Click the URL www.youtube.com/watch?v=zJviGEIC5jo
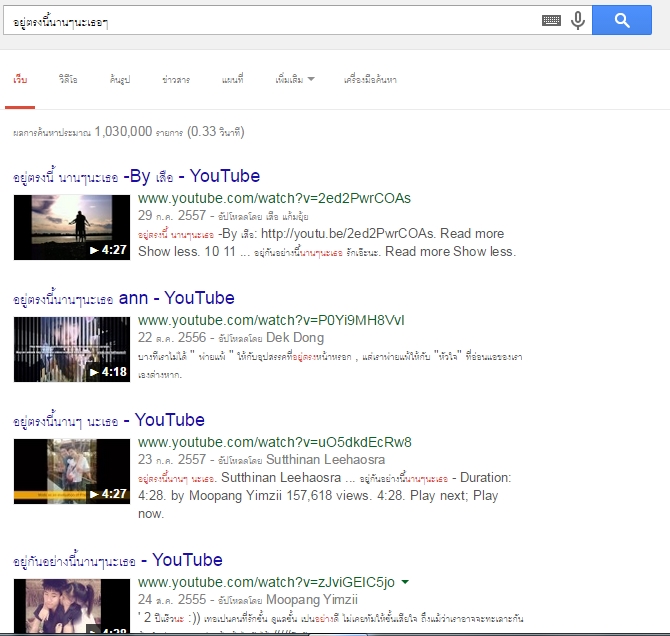 pos(266,582)
